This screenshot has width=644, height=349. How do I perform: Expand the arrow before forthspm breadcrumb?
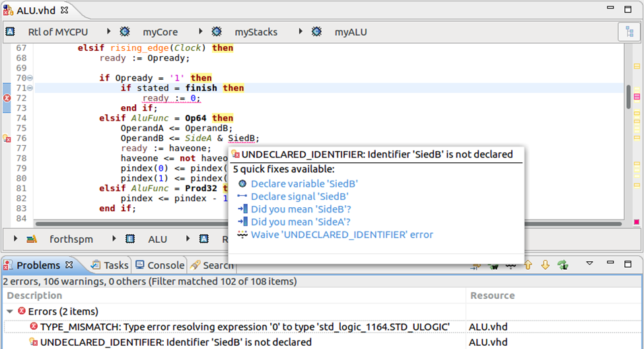click(15, 239)
